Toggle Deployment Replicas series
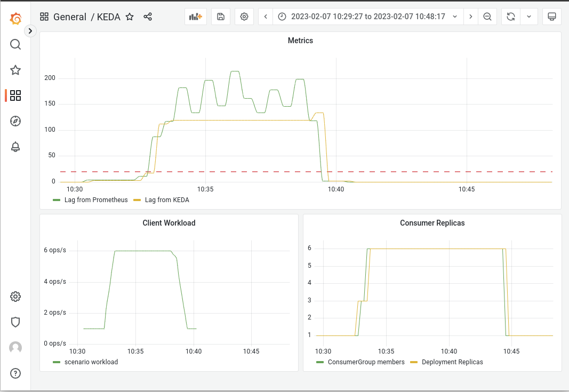569x392 pixels. 453,362
